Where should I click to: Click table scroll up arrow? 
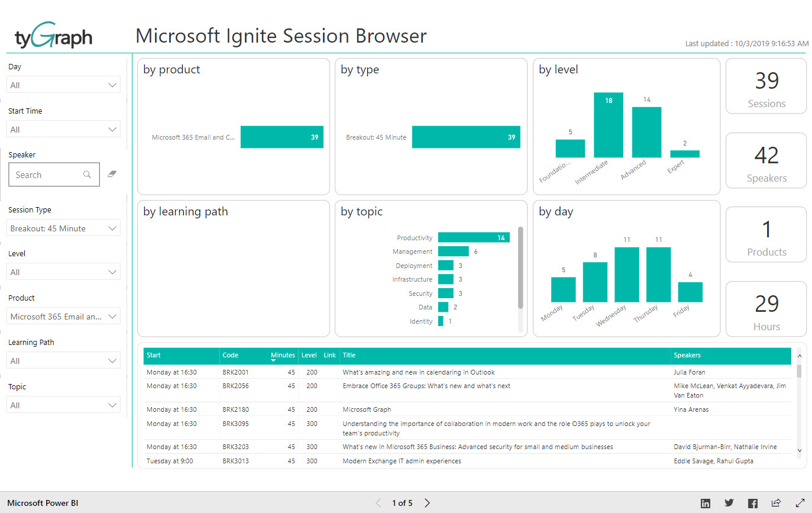tap(800, 356)
